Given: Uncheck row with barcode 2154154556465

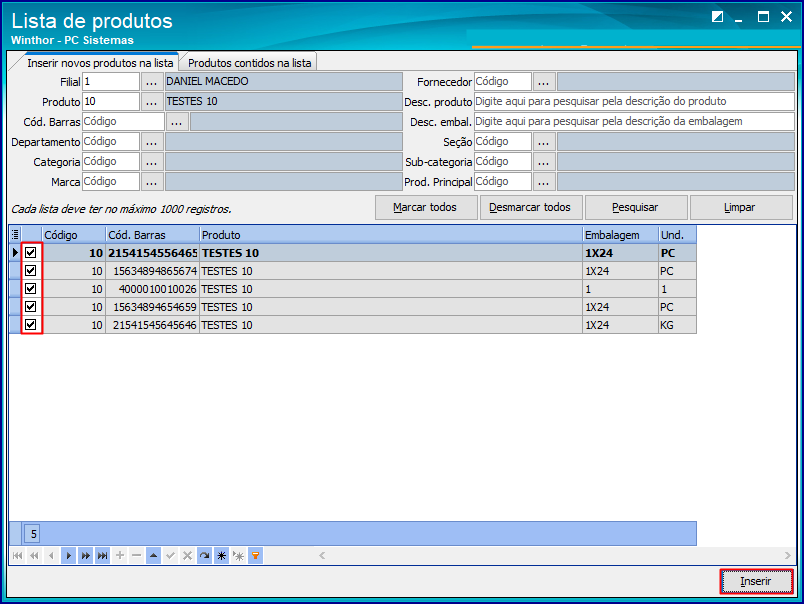Looking at the screenshot, I should point(31,252).
